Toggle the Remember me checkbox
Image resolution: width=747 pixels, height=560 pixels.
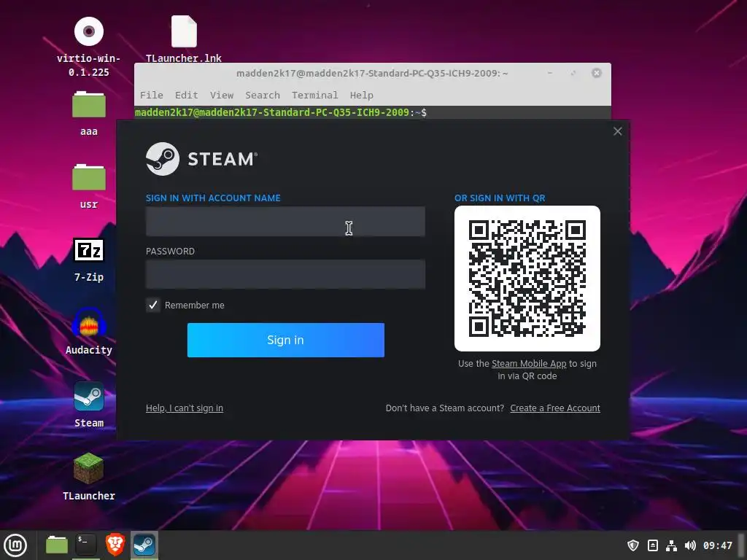click(x=153, y=306)
